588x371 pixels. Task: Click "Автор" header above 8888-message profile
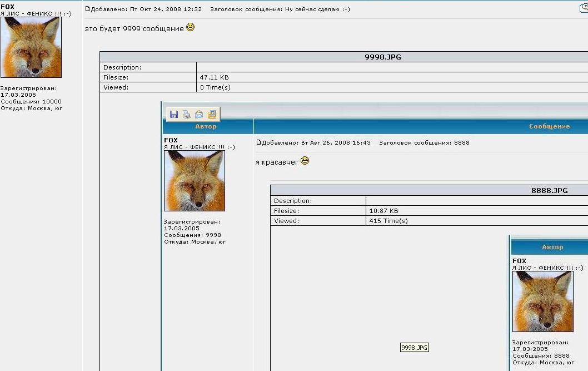pos(552,247)
